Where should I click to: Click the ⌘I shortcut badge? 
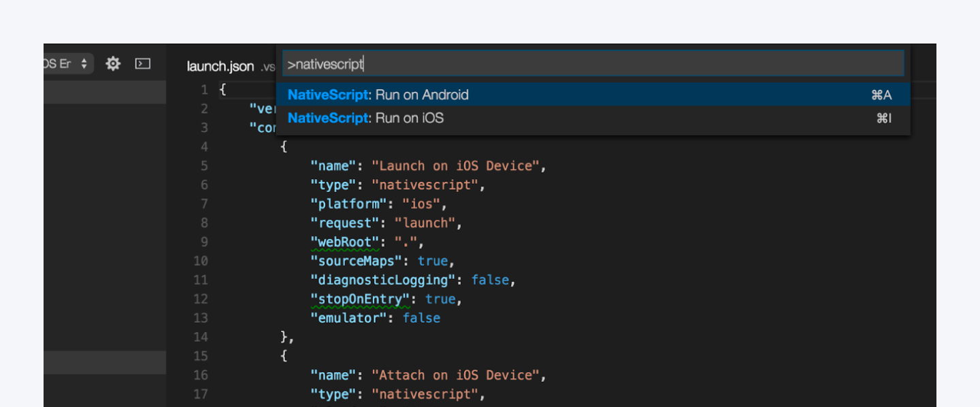click(883, 118)
